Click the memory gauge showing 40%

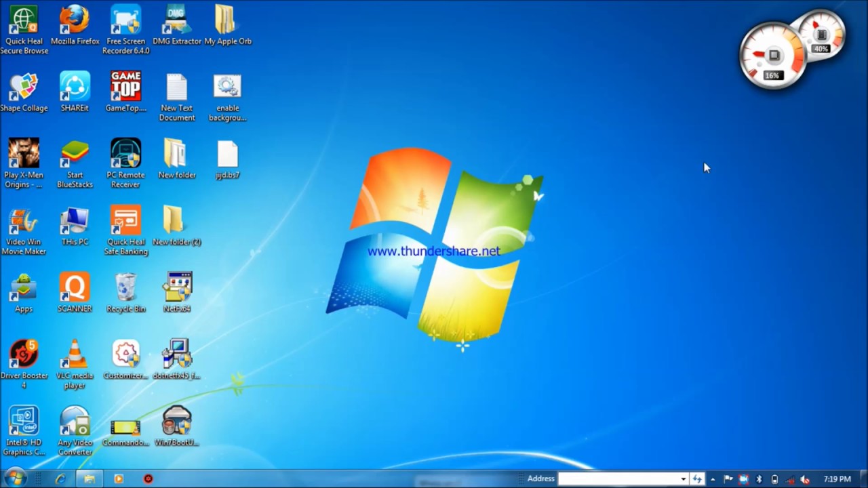821,35
